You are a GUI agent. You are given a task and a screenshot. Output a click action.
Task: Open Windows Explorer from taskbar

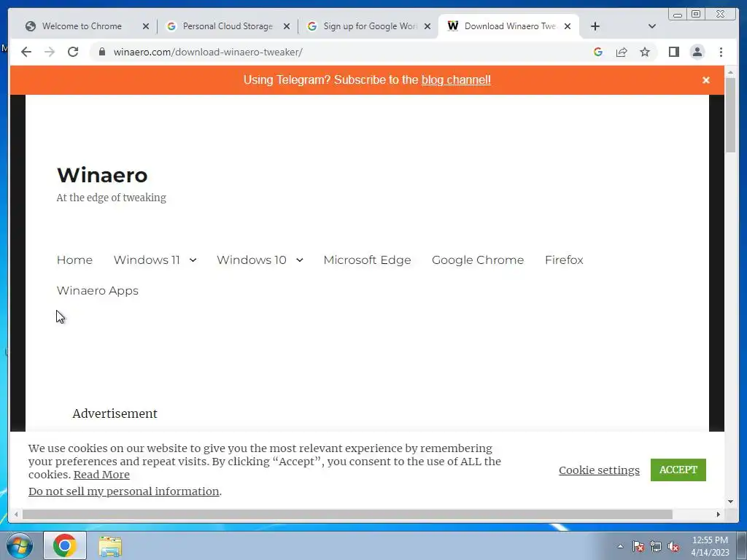tap(110, 546)
